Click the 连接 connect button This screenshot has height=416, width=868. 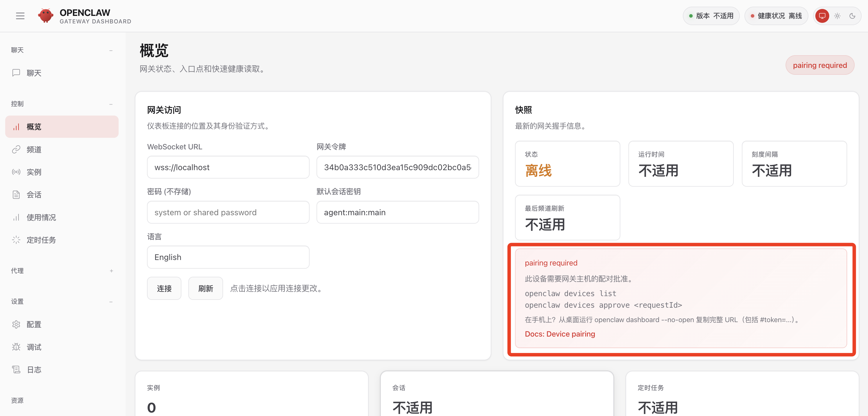pyautogui.click(x=164, y=288)
